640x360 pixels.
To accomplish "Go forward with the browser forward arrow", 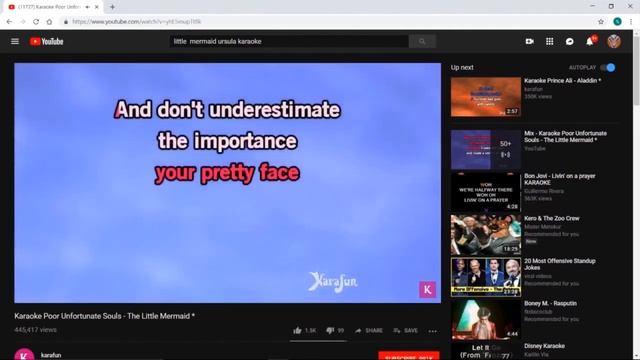I will [22, 22].
